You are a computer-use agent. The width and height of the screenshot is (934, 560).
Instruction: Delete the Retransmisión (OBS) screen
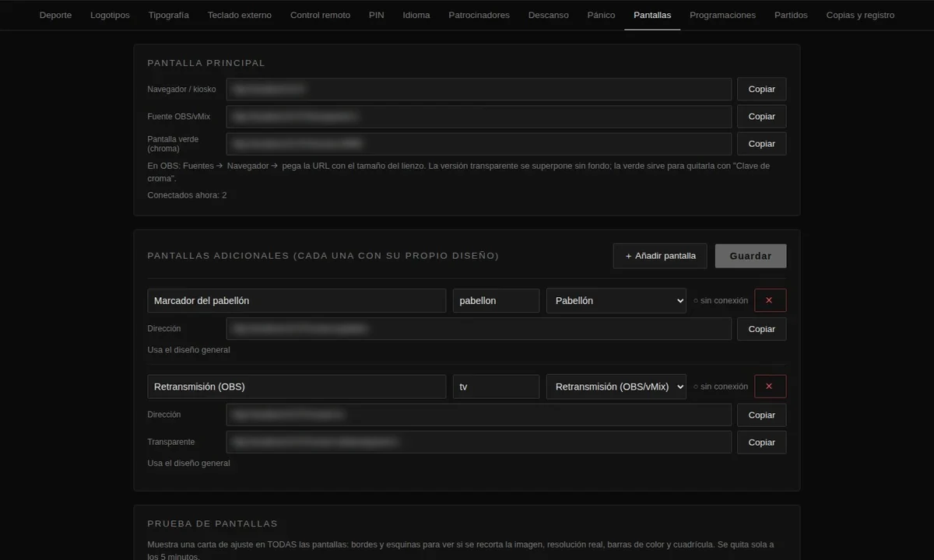tap(770, 387)
